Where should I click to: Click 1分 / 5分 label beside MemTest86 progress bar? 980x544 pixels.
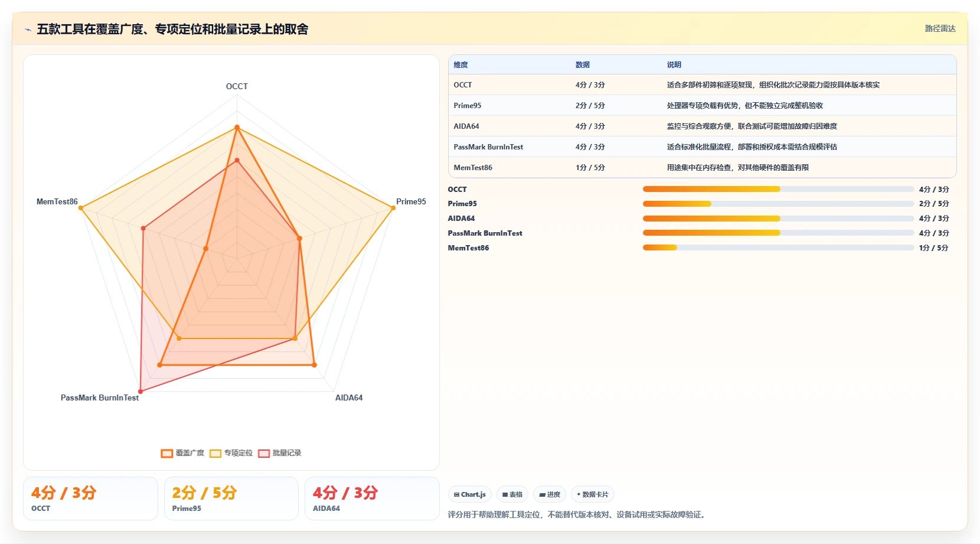coord(934,248)
